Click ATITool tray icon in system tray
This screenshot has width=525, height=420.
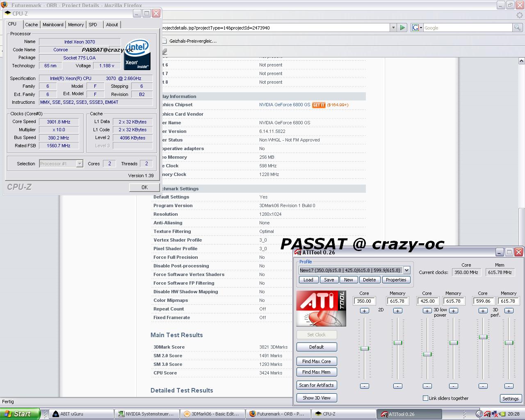coord(487,414)
